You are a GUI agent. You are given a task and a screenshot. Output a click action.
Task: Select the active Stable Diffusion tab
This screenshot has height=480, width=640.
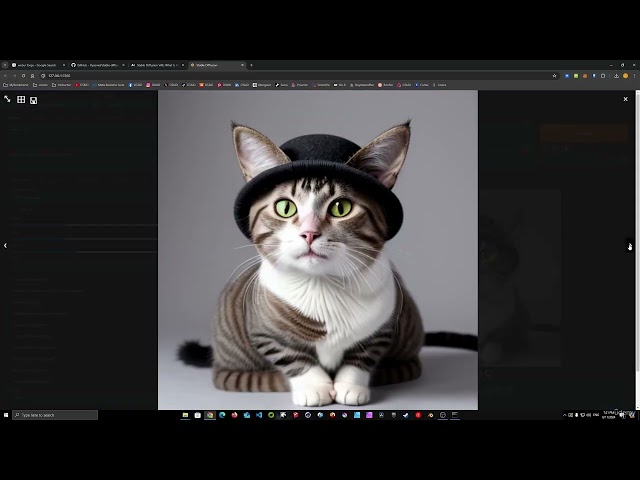coord(217,65)
